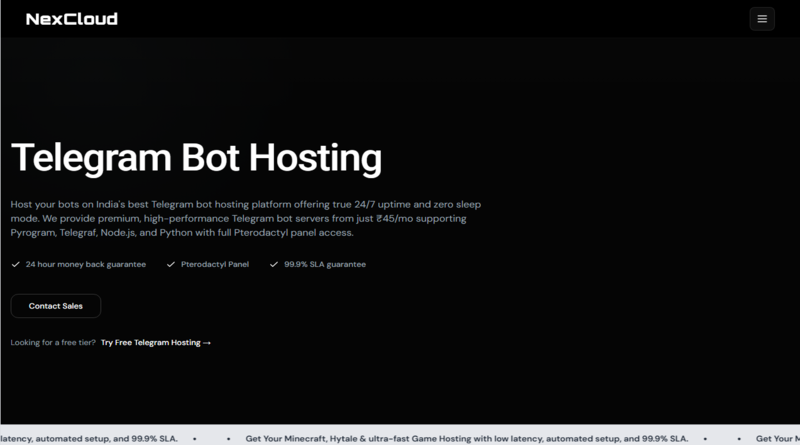Click the Get Your Minecraft, Hytale game hosting ticker
The width and height of the screenshot is (800, 445).
click(x=467, y=438)
